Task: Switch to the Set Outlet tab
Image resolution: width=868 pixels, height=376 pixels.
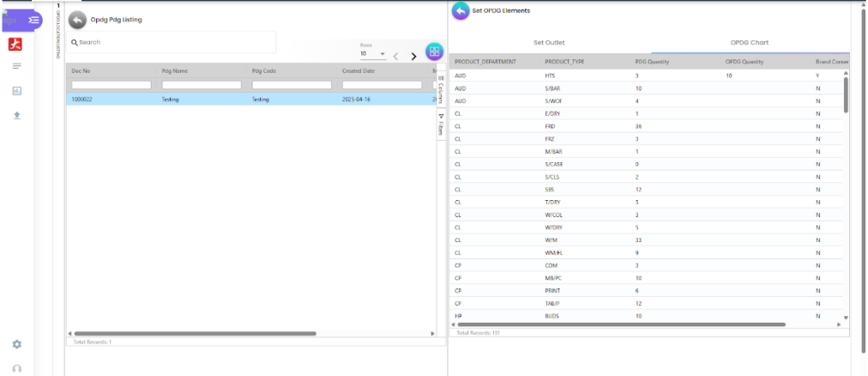Action: 549,42
